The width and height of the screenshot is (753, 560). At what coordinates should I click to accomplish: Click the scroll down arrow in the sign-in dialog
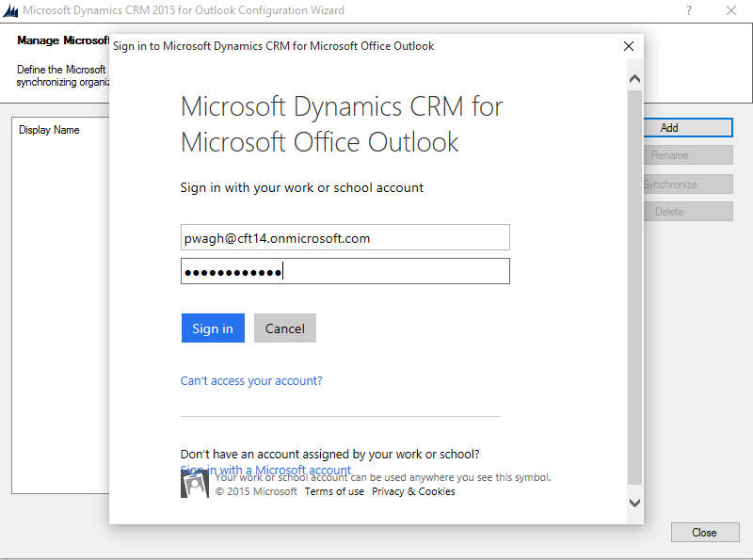[634, 503]
